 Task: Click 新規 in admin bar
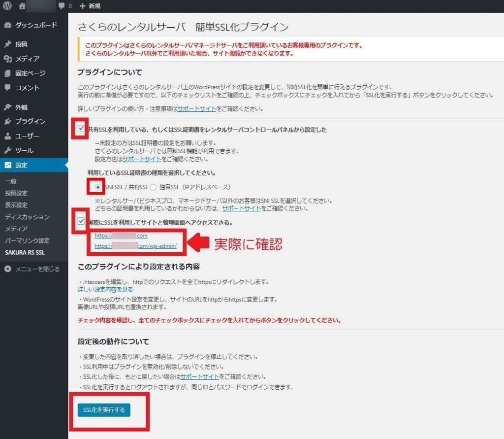point(94,6)
